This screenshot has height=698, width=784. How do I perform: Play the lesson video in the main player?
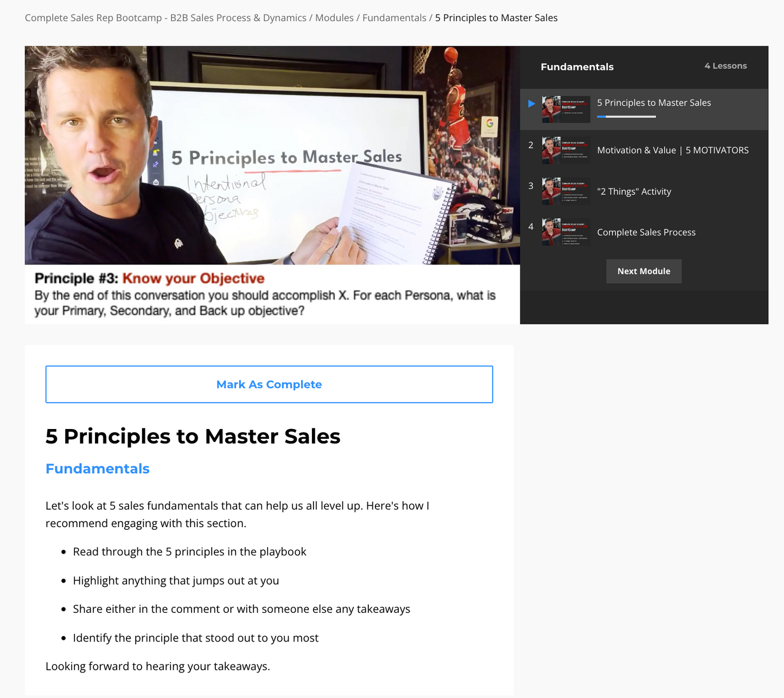click(272, 185)
